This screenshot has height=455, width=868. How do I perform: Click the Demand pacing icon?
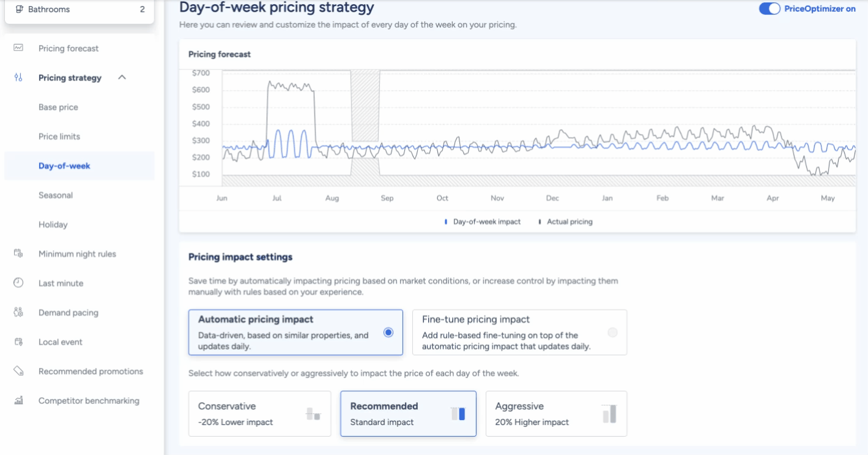[x=18, y=313]
